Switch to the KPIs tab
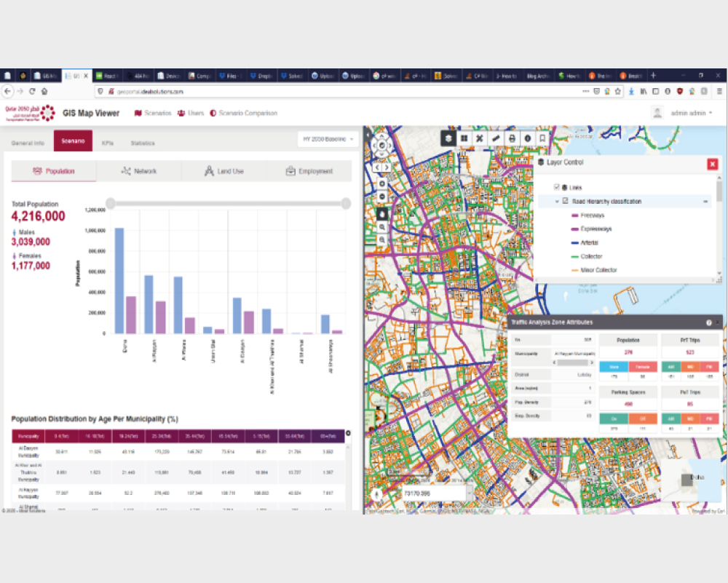Viewport: 728px width, 583px height. 108,143
